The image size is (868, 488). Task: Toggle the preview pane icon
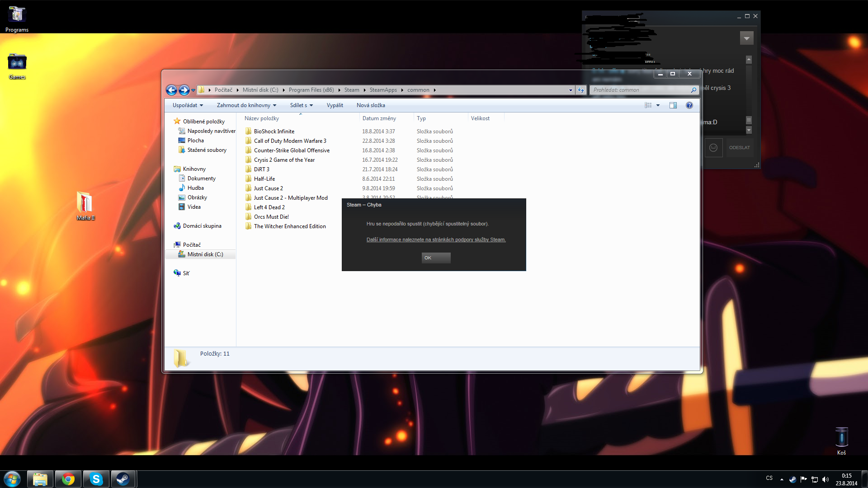click(x=673, y=105)
